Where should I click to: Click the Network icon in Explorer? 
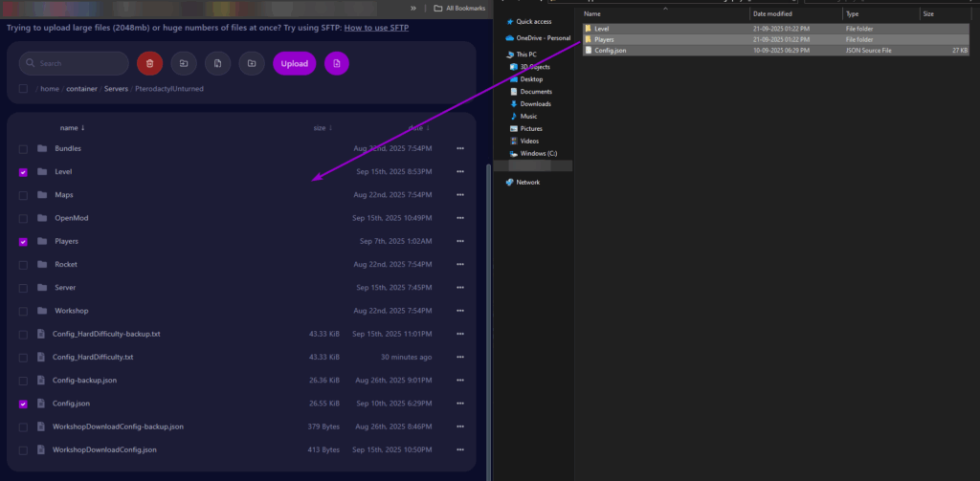[x=509, y=183]
